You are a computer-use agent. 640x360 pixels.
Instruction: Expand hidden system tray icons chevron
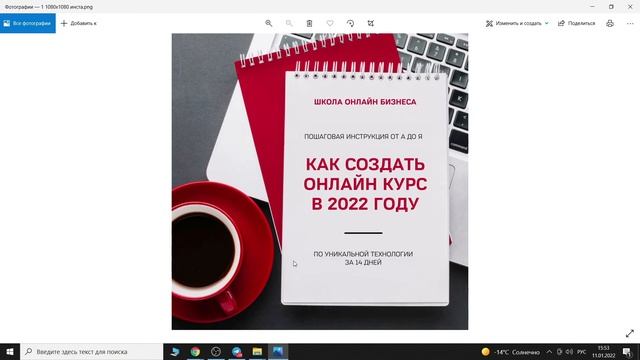(x=549, y=352)
